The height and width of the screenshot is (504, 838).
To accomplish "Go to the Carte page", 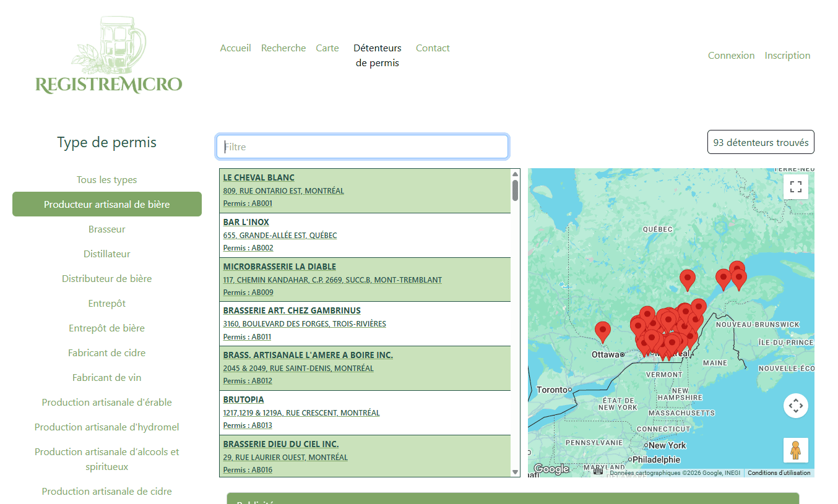I will coord(327,48).
